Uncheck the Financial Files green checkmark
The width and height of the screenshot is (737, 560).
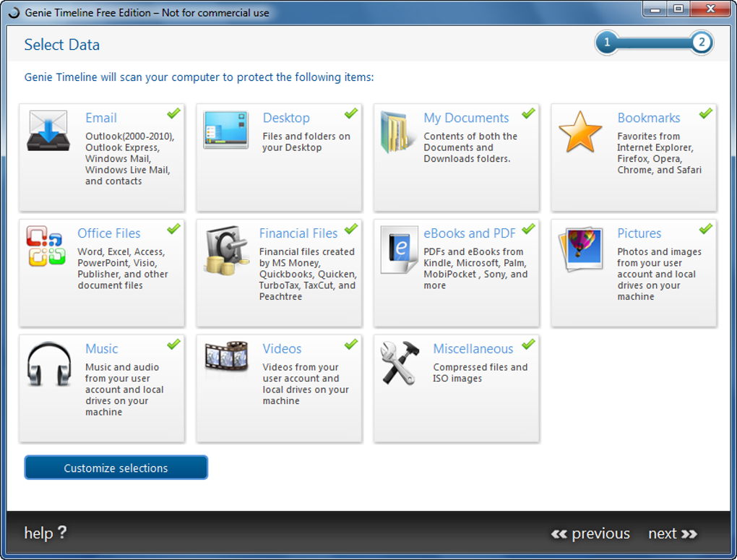[350, 228]
